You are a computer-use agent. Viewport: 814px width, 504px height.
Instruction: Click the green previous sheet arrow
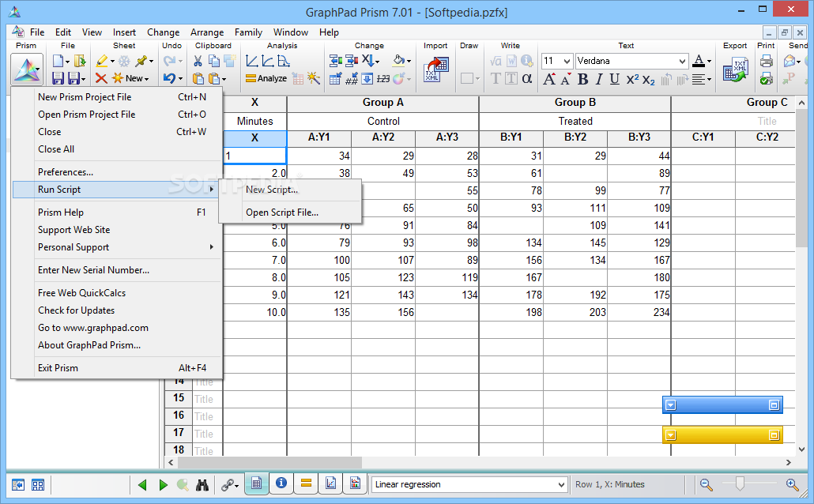coord(142,485)
